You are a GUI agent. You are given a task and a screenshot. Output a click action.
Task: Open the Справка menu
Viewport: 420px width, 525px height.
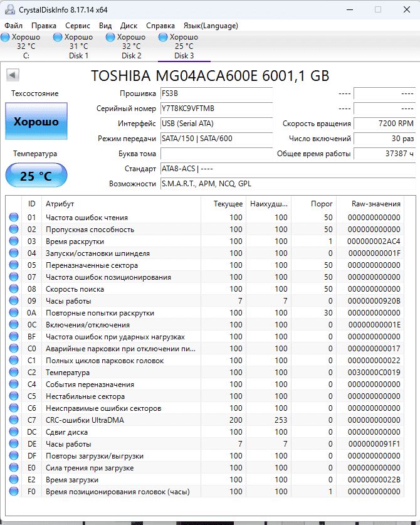pos(160,26)
